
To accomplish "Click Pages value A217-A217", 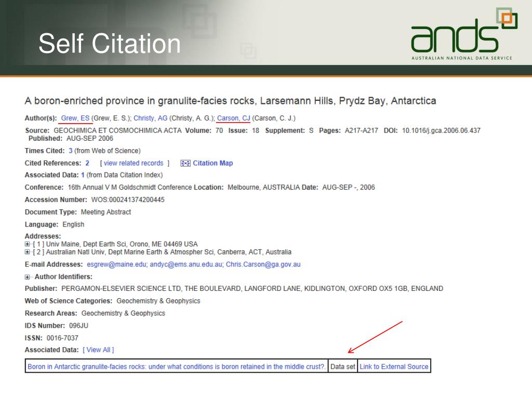I will [362, 130].
